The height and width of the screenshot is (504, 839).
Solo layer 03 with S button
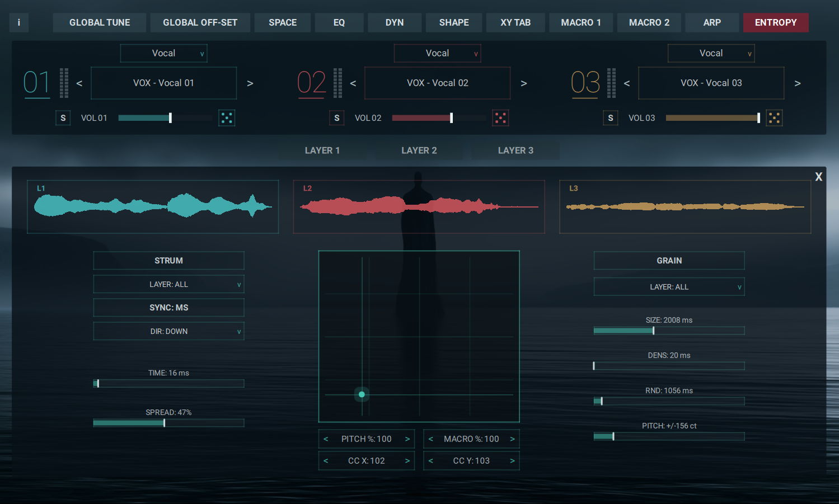click(x=611, y=118)
